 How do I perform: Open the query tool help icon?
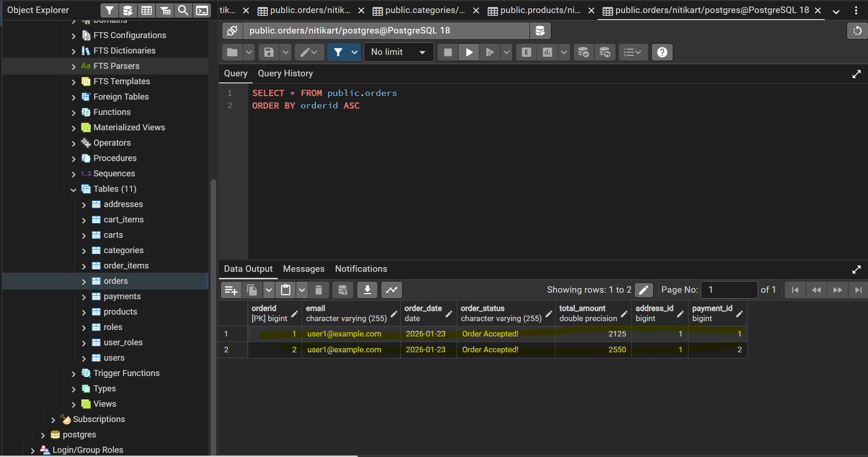[662, 53]
